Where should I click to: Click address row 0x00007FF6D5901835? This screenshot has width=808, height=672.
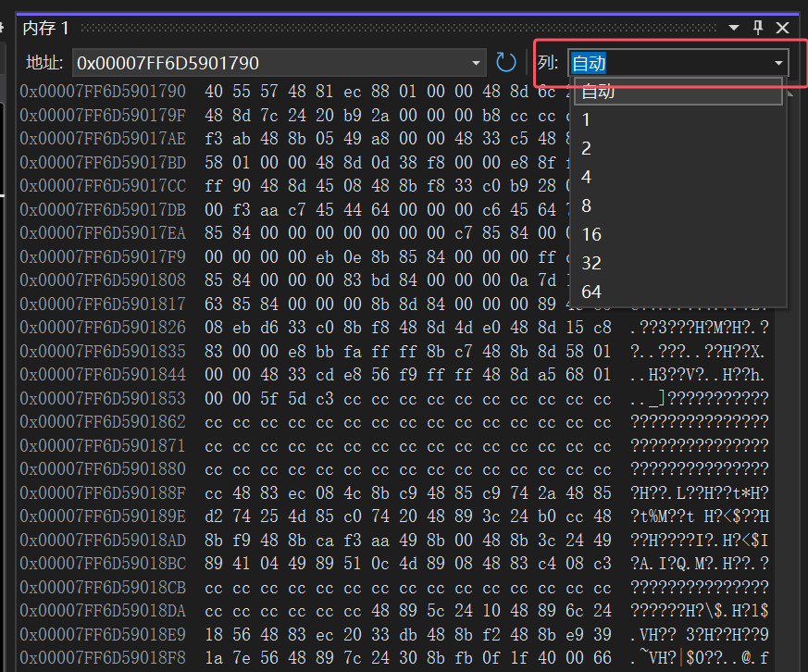(103, 351)
